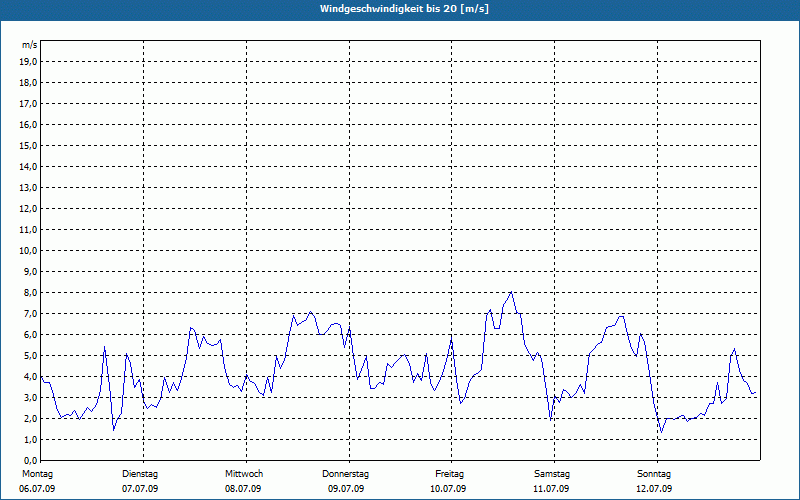Viewport: 800px width, 500px height.
Task: Click the 7,0 y-axis label
Action: (31, 314)
